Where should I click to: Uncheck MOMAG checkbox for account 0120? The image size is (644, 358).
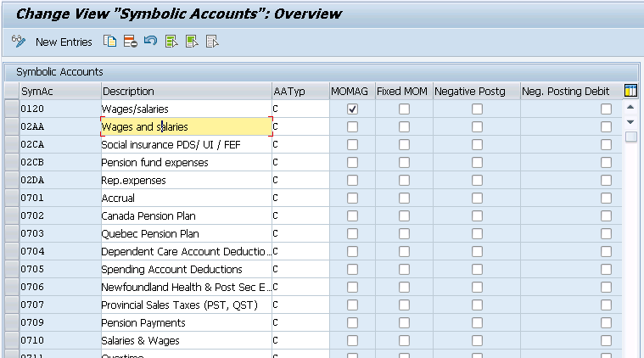click(x=352, y=109)
